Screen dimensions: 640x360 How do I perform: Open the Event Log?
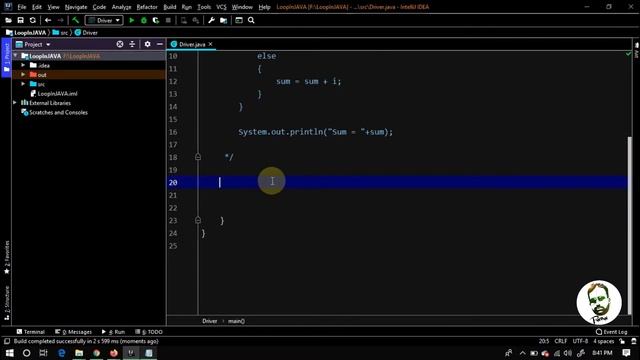[x=611, y=332]
